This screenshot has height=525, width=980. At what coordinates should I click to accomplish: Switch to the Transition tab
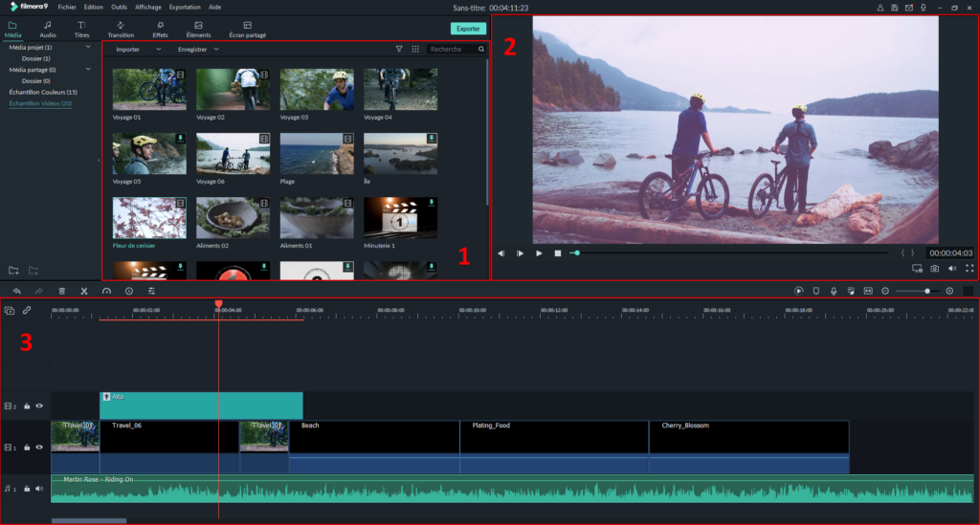[x=121, y=30]
